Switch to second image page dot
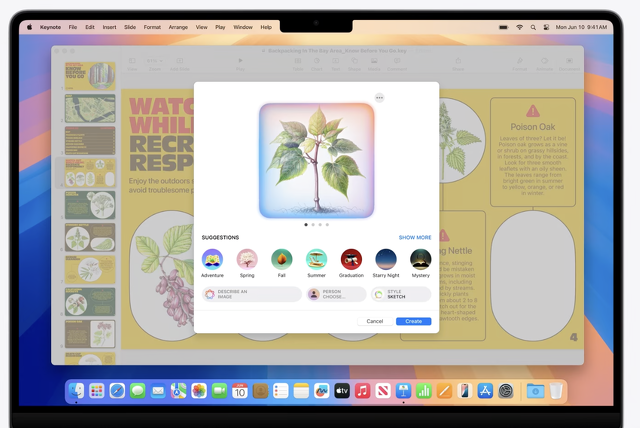The height and width of the screenshot is (428, 640). (x=312, y=225)
